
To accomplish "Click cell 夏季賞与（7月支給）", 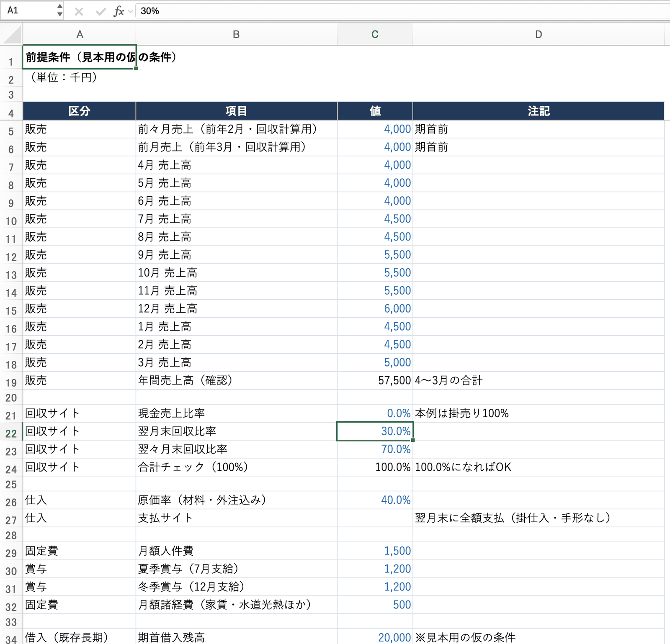I will [x=236, y=569].
